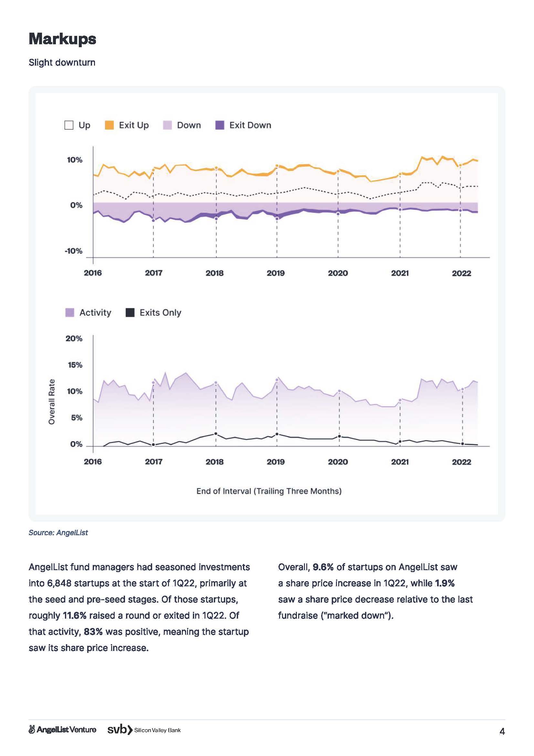This screenshot has height=756, width=534.
Task: Click the 20% label on activity chart
Action: point(74,338)
